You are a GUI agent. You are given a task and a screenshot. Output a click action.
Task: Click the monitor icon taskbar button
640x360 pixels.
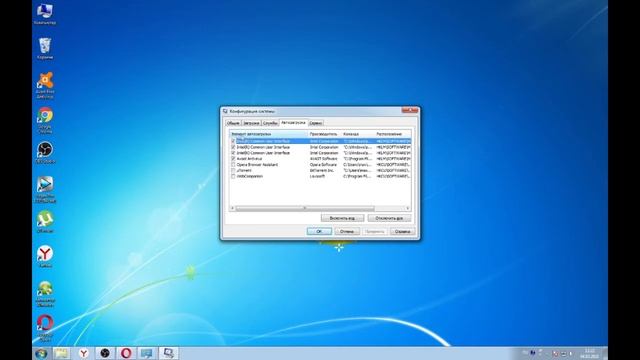(147, 353)
